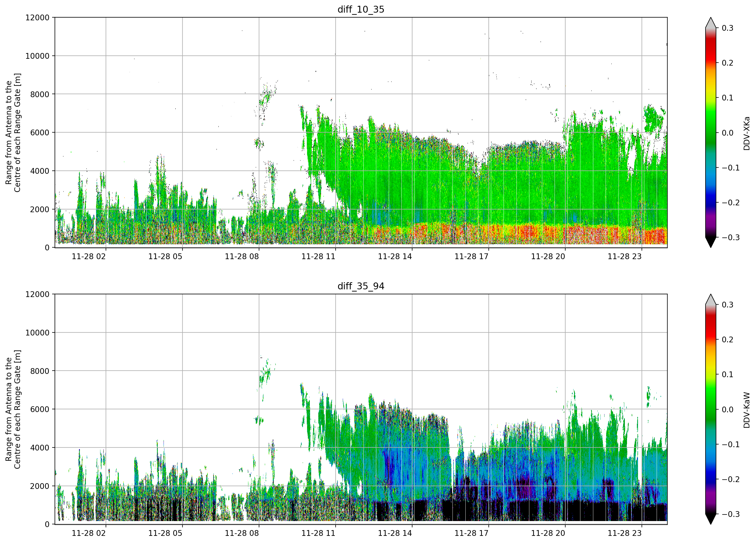Click the lower colorbar's bottom black arrow
The height and width of the screenshot is (543, 756).
tap(711, 519)
